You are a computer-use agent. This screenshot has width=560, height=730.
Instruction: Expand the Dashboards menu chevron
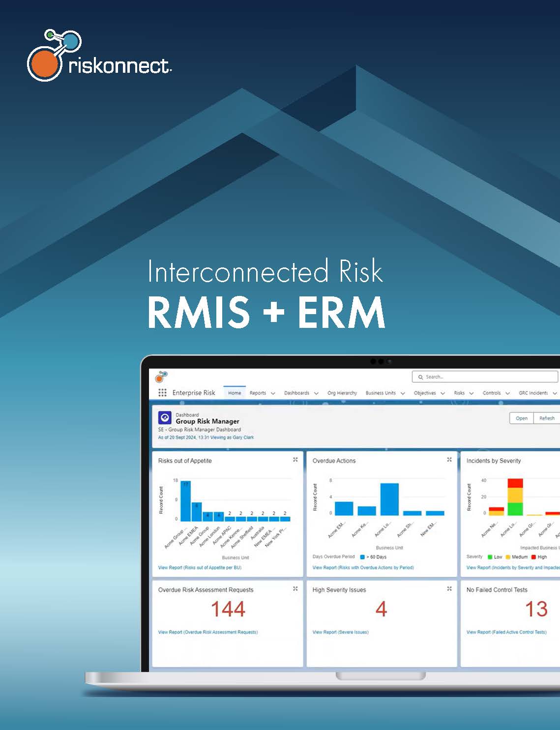point(316,393)
